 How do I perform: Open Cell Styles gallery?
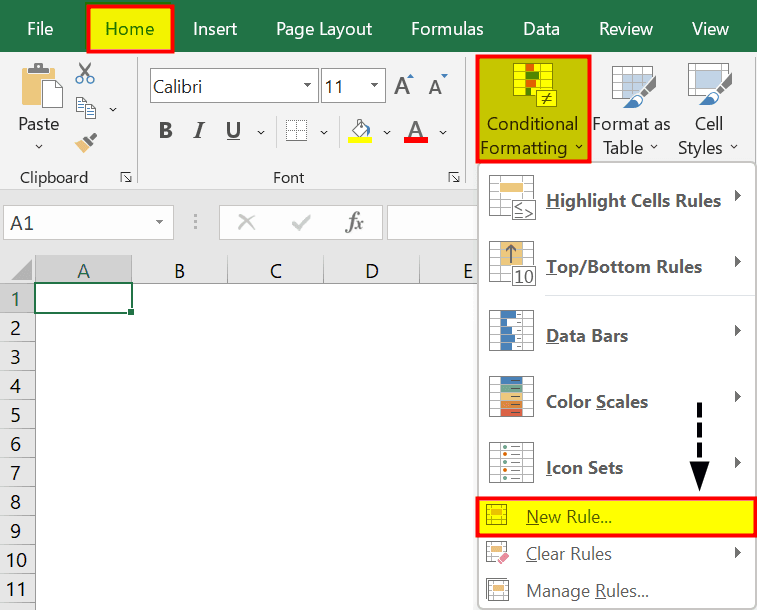pyautogui.click(x=708, y=110)
